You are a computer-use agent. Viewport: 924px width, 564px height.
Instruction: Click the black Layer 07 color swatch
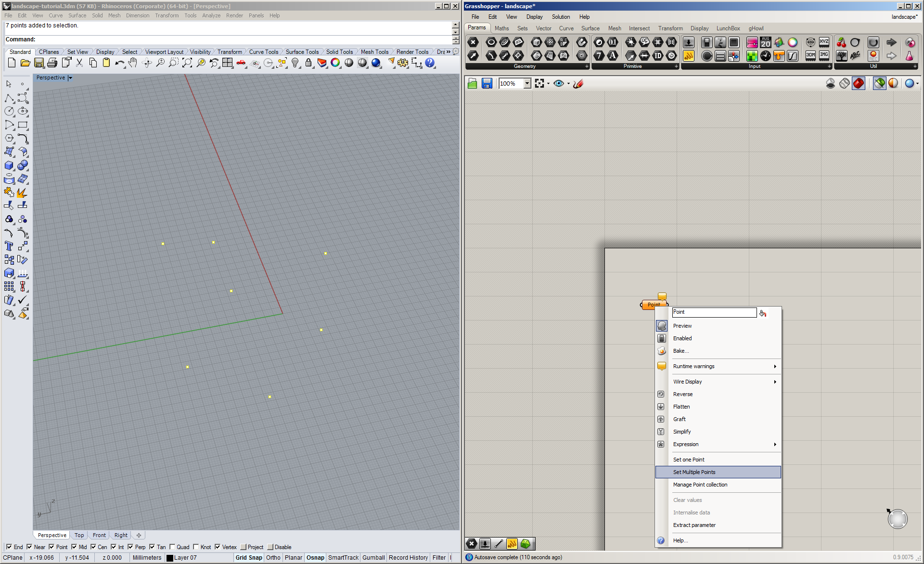[x=169, y=558]
